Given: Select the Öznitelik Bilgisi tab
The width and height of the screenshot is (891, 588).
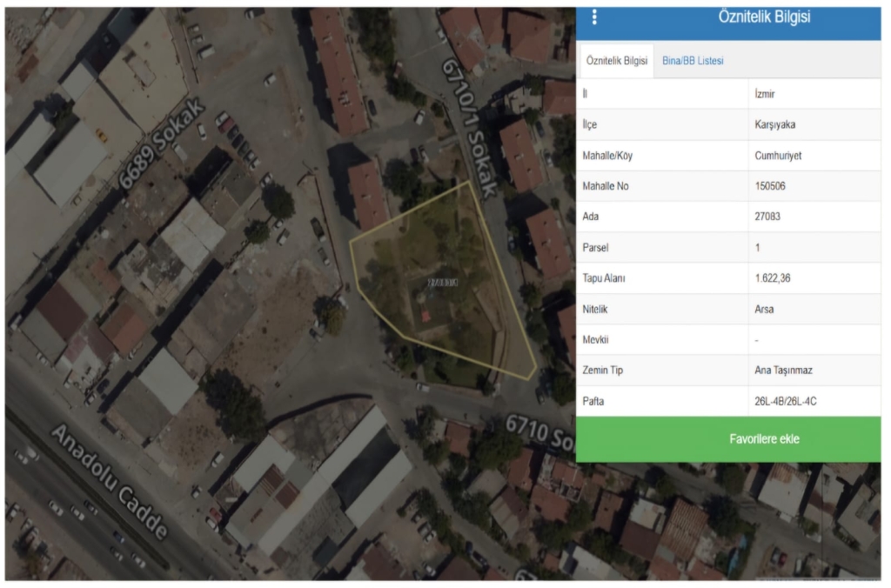Looking at the screenshot, I should pos(616,61).
